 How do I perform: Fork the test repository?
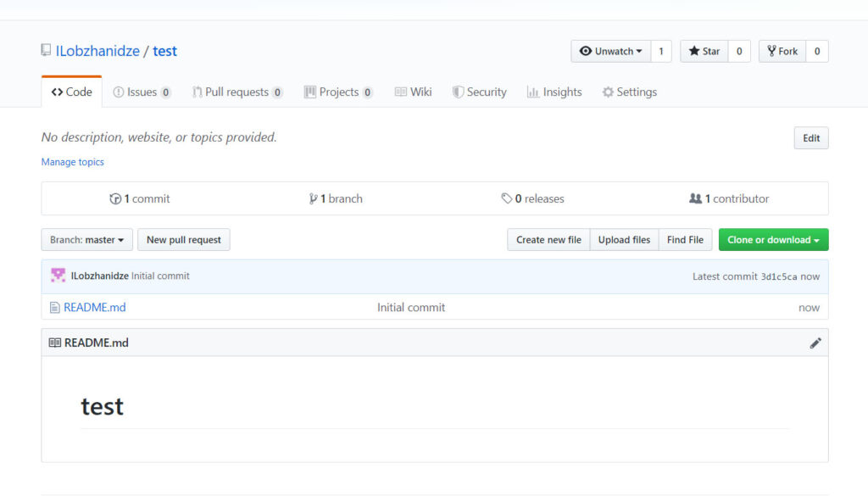click(782, 52)
